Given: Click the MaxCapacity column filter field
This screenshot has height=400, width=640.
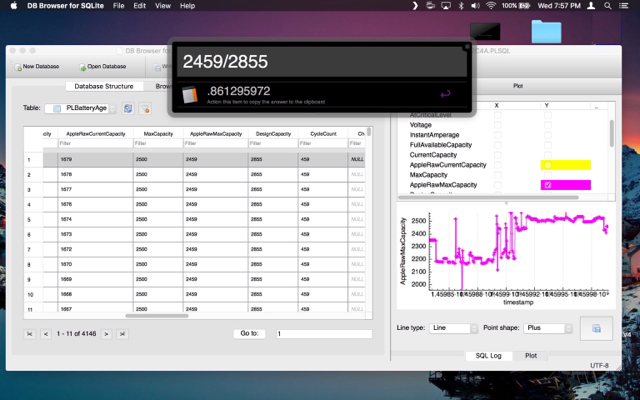Looking at the screenshot, I should pos(158,143).
